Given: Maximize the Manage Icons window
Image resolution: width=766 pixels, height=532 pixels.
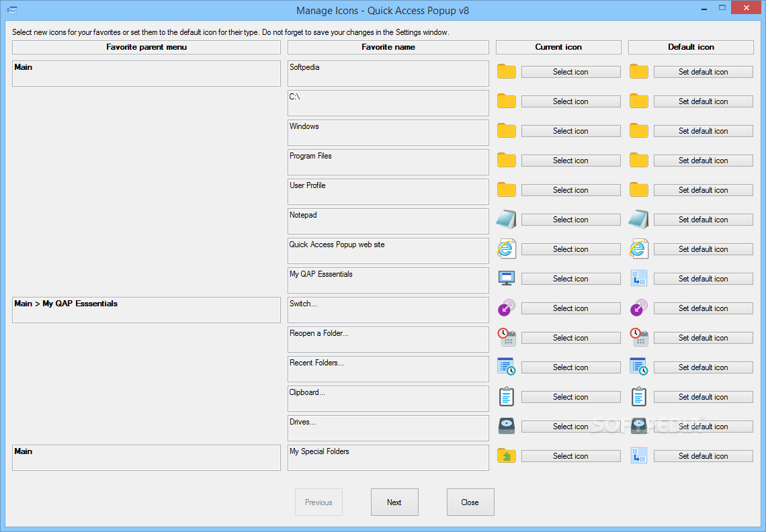Looking at the screenshot, I should click(722, 8).
